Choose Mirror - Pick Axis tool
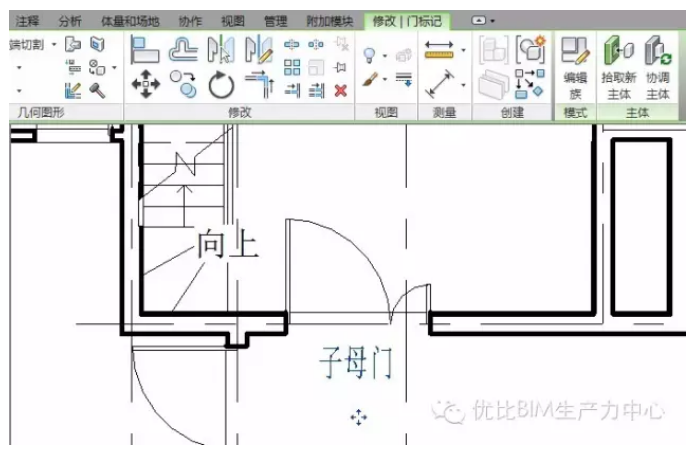Image resolution: width=699 pixels, height=457 pixels. point(220,49)
